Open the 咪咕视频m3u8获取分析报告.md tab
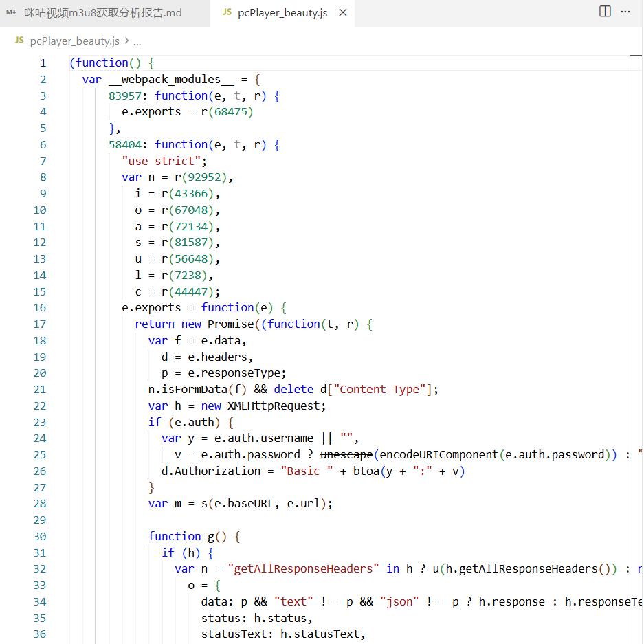Viewport: 644px width, 644px height. coord(104,13)
